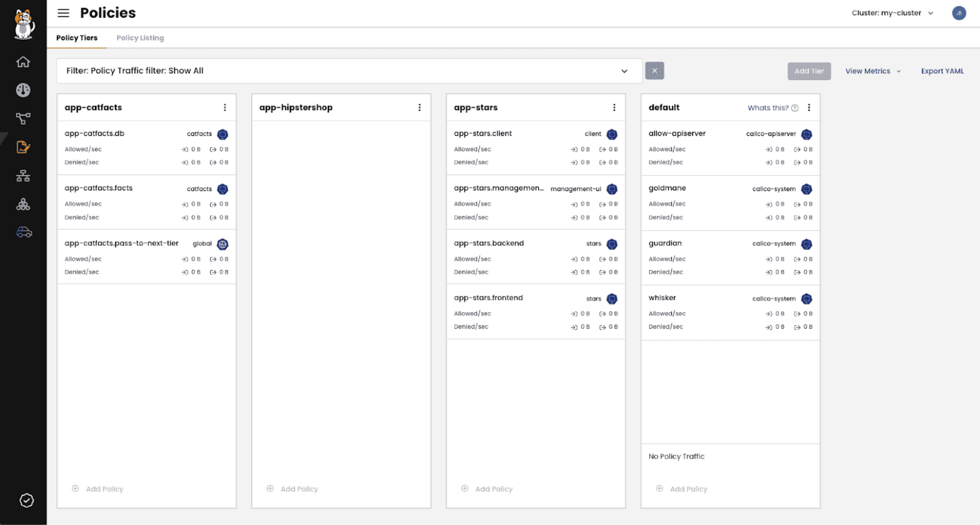Clear the policy traffic filter
Viewport: 980px width, 525px height.
(x=654, y=71)
